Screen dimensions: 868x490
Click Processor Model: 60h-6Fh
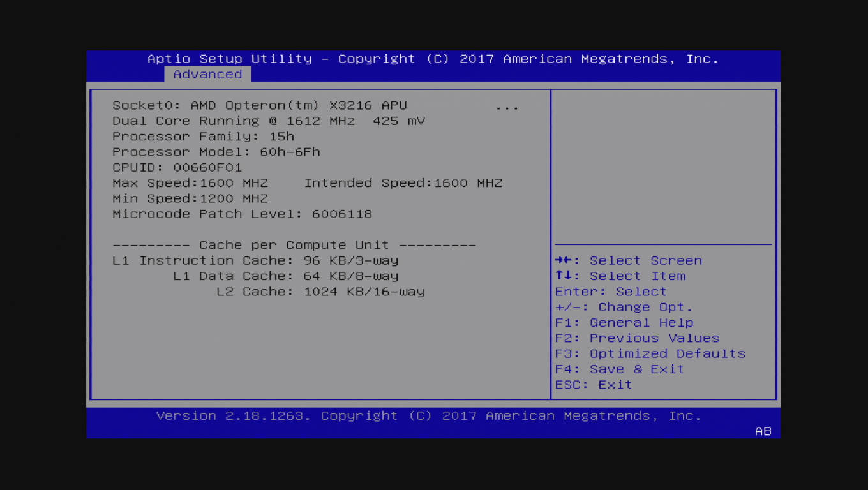point(216,152)
